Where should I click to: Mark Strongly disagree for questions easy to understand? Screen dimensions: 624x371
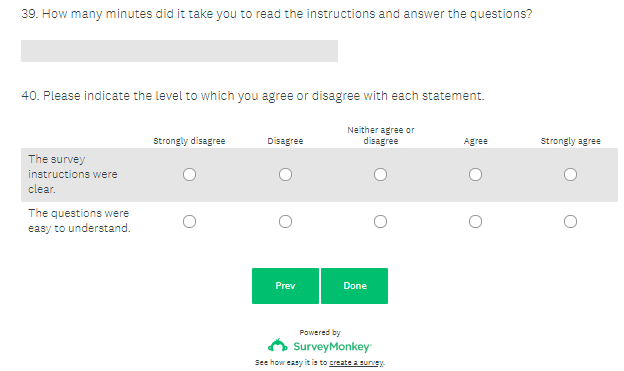(189, 221)
